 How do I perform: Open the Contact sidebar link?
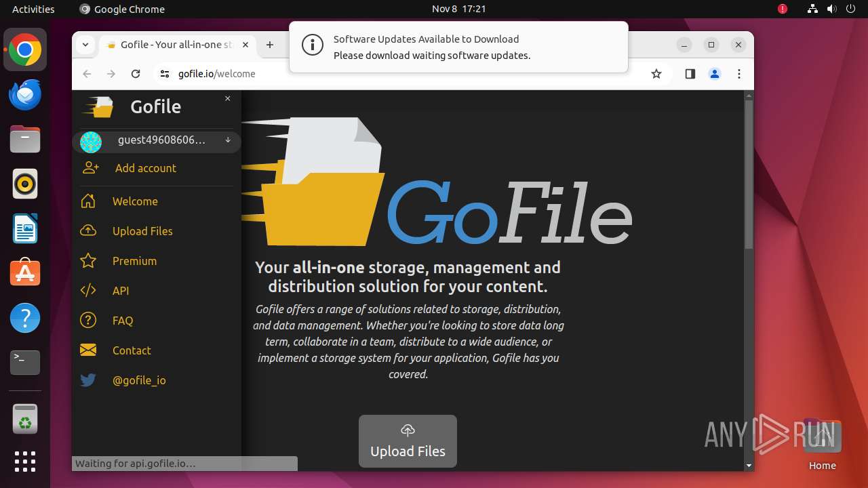(x=132, y=350)
